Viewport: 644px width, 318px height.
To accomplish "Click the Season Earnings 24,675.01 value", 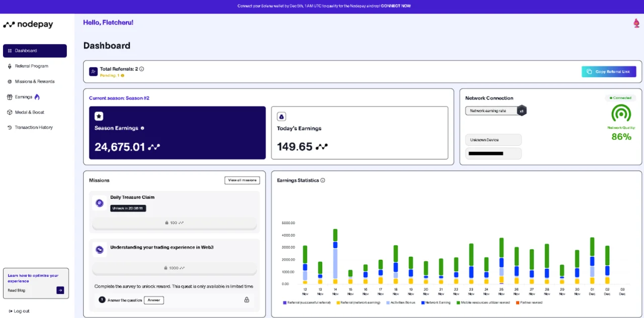I will 120,147.
